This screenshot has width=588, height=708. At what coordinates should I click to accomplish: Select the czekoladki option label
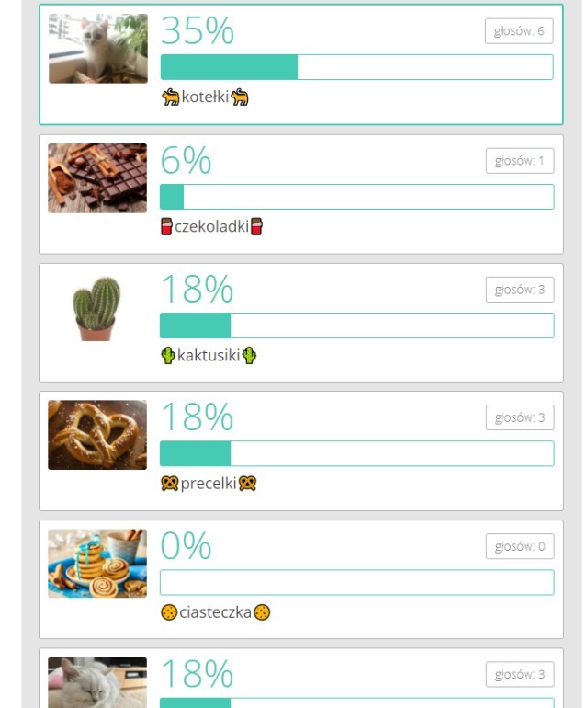point(212,226)
